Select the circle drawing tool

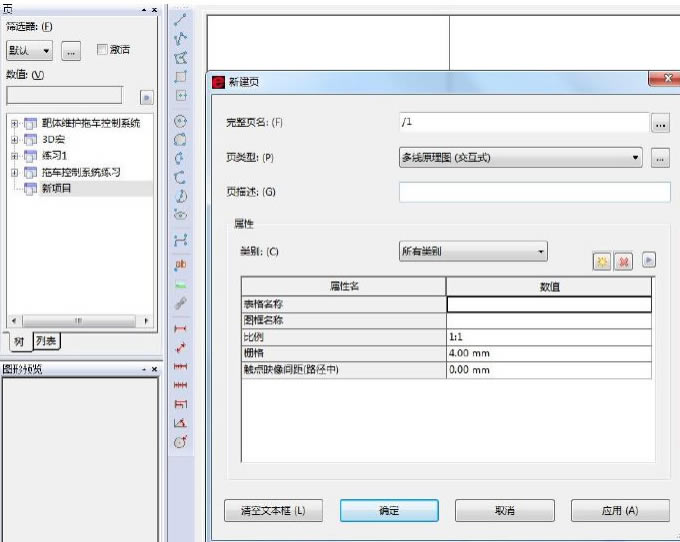(181, 121)
